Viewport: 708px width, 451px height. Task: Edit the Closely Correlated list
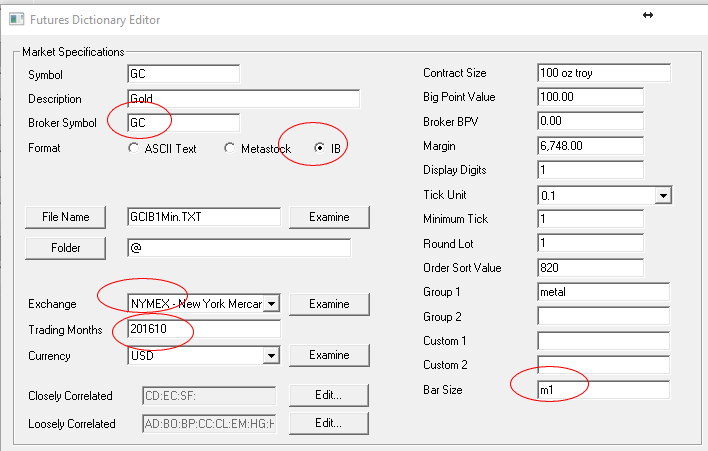point(329,395)
